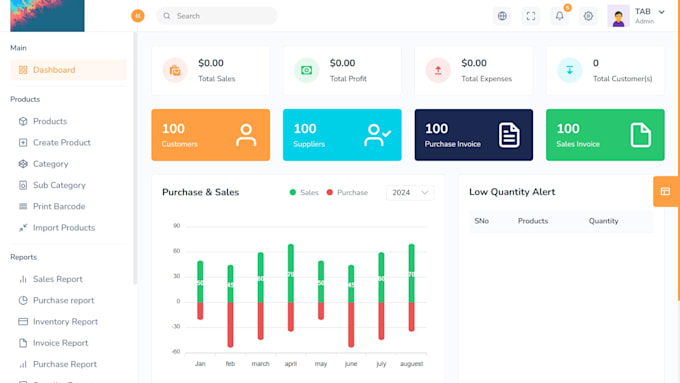
Task: Click the Inventory Report card icon
Action: [x=23, y=322]
